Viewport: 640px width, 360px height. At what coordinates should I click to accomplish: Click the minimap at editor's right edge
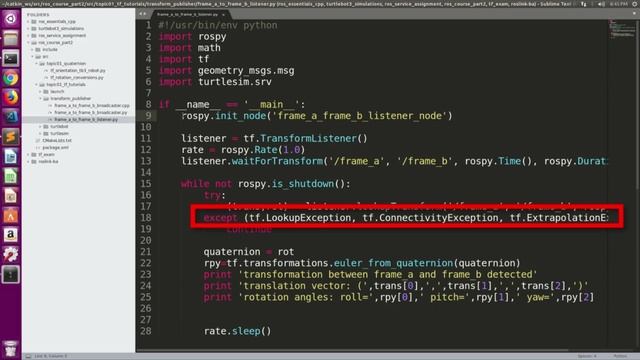tap(622, 29)
